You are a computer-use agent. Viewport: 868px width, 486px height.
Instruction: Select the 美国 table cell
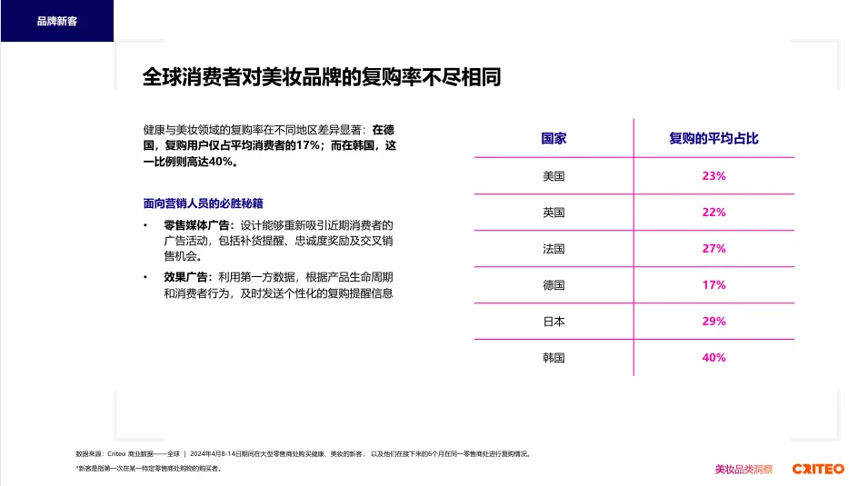point(554,176)
